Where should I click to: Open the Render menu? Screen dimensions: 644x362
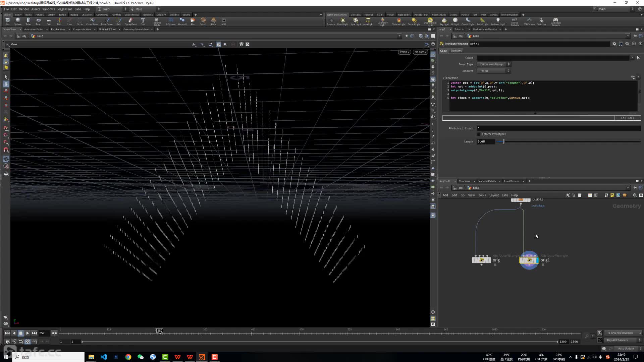[24, 9]
